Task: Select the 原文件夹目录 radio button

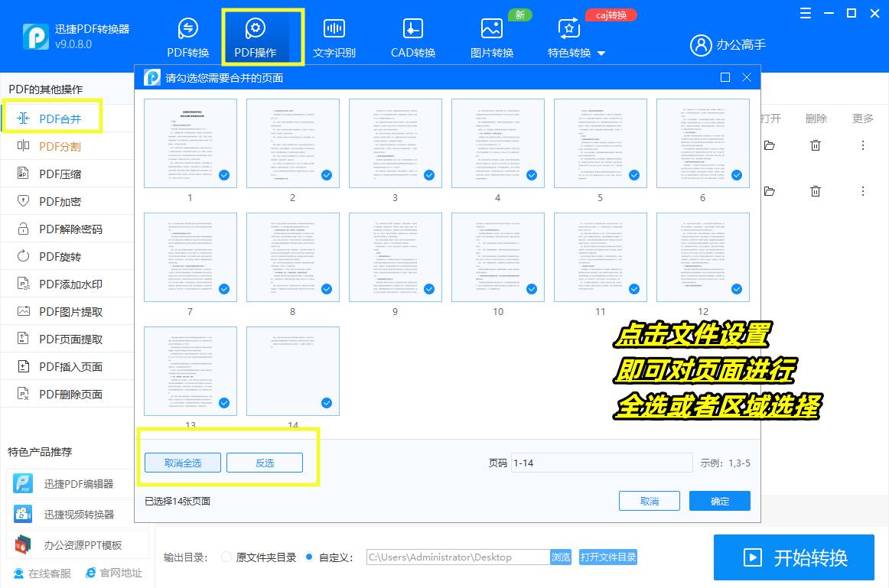Action: point(226,557)
